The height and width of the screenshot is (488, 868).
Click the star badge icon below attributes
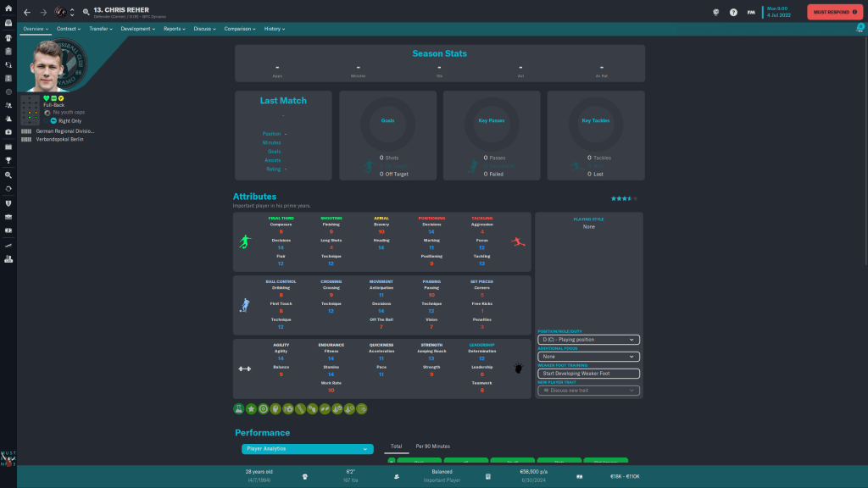tap(251, 408)
